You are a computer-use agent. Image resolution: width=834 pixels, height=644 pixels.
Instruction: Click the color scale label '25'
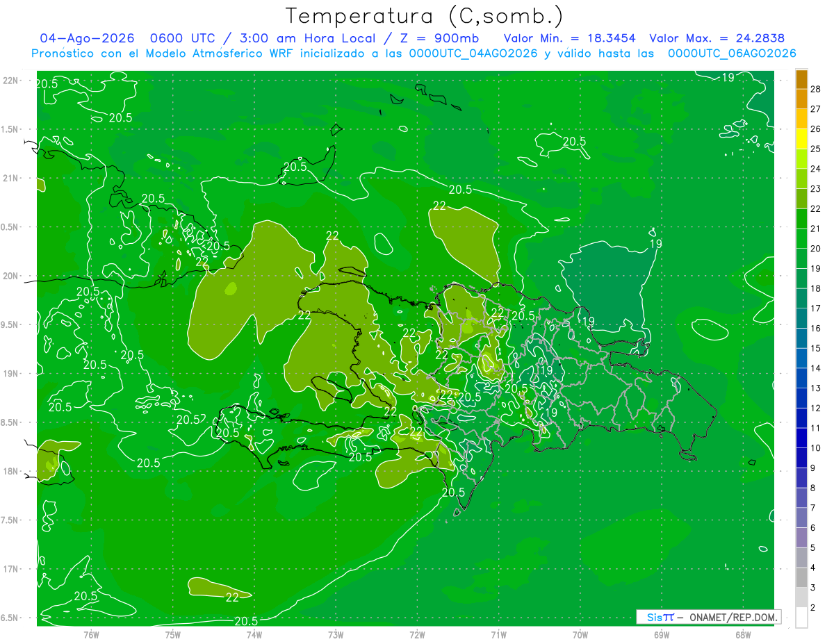pyautogui.click(x=816, y=149)
